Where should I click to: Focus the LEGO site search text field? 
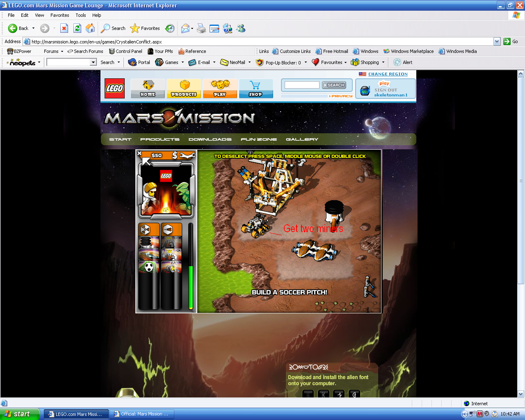coord(302,85)
